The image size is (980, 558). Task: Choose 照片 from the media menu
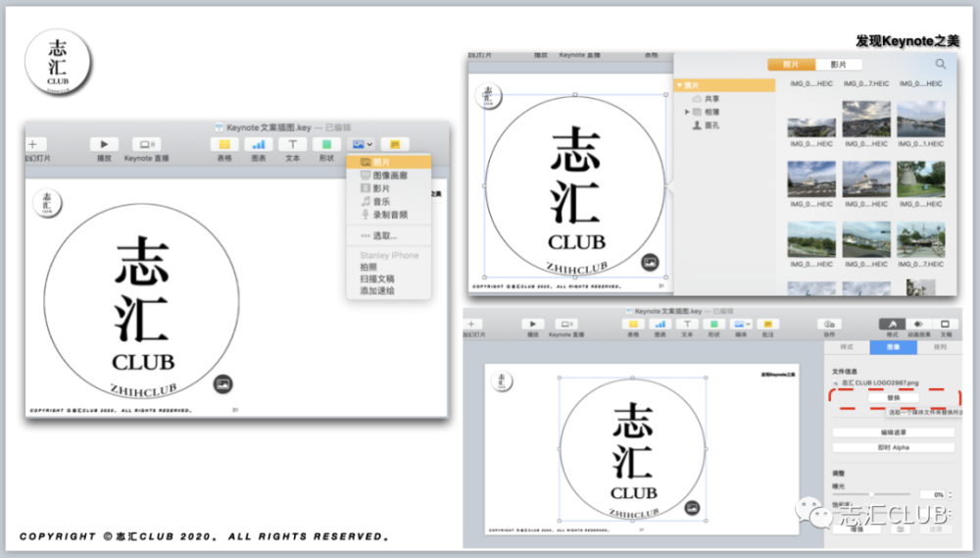click(389, 162)
